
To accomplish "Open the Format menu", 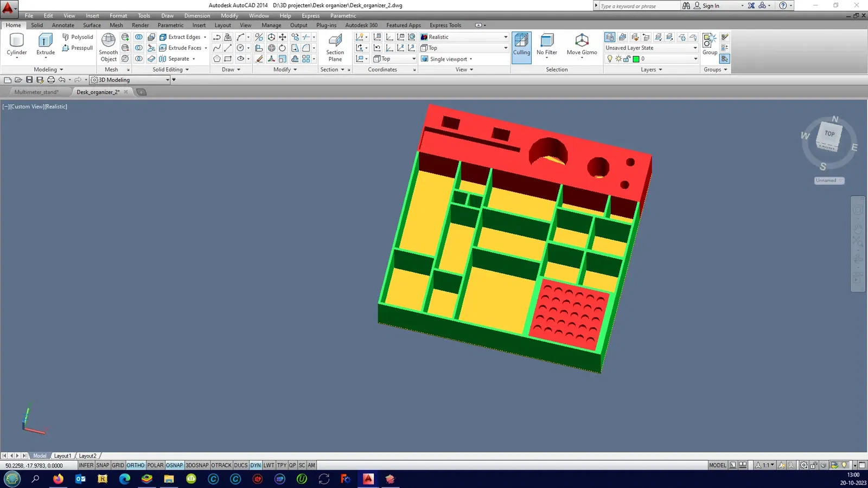I will coord(118,16).
